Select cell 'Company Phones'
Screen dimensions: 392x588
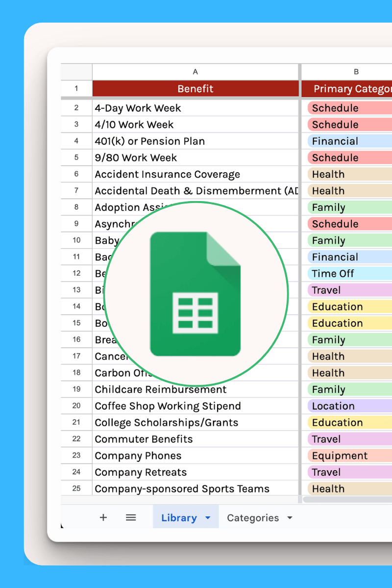tap(195, 455)
